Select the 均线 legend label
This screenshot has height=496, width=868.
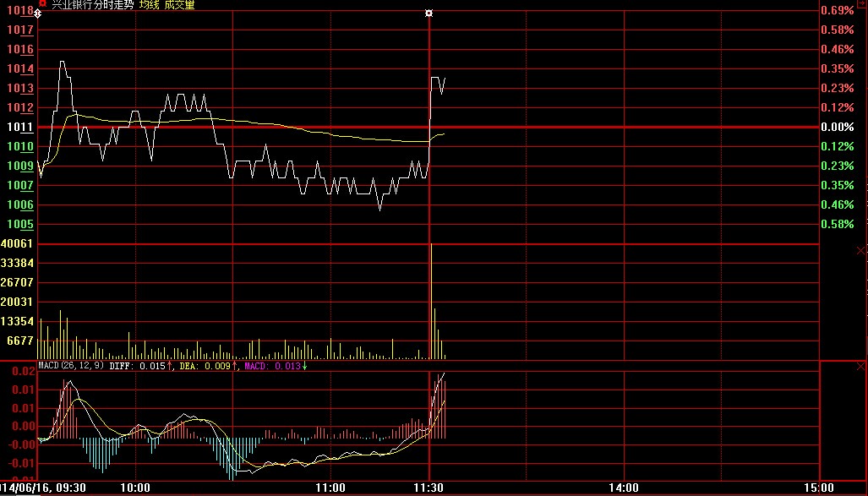click(150, 5)
